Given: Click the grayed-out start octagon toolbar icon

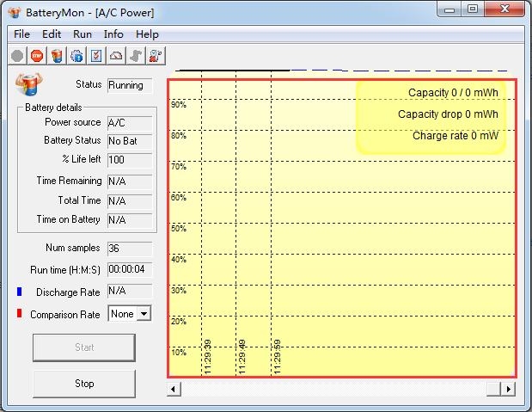Looking at the screenshot, I should click(17, 56).
